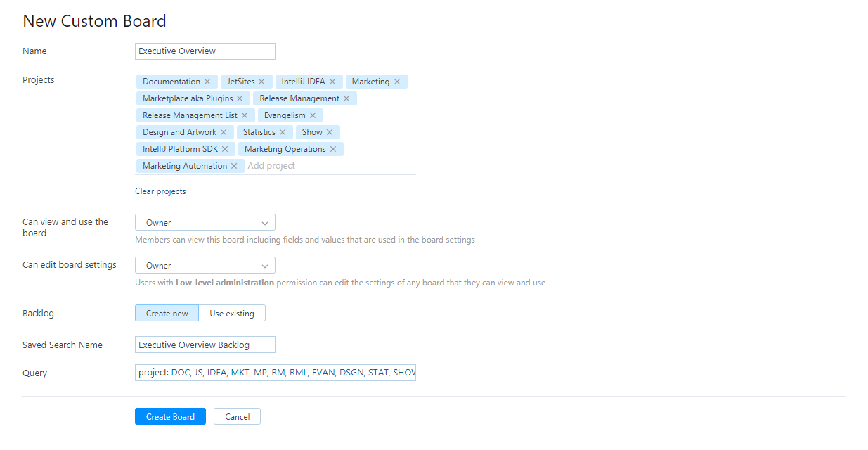Select Create new backlog option
Screen dimensions: 868x450
(167, 314)
